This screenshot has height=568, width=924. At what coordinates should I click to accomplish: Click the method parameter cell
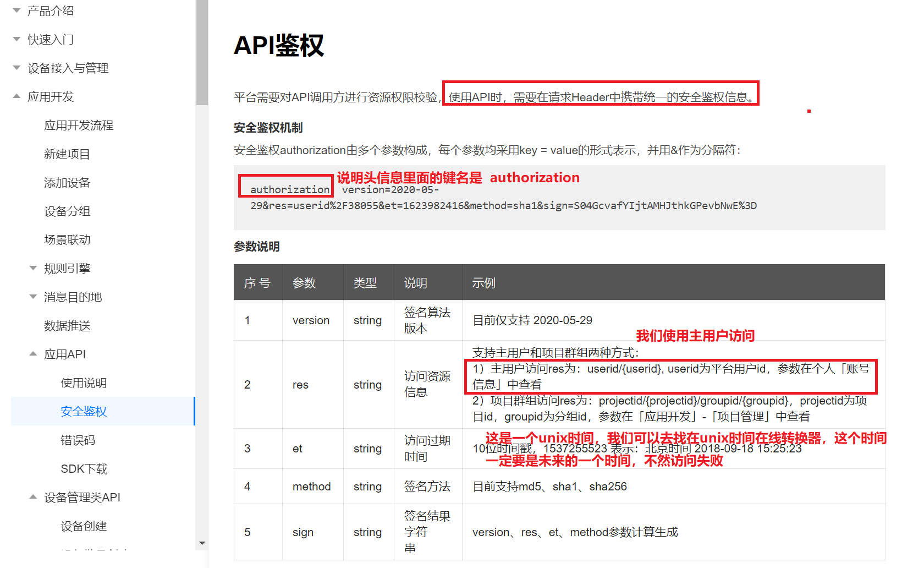click(312, 487)
